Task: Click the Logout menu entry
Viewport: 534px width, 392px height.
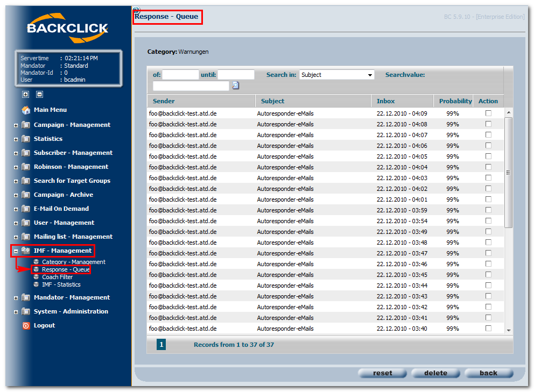Action: pyautogui.click(x=44, y=326)
